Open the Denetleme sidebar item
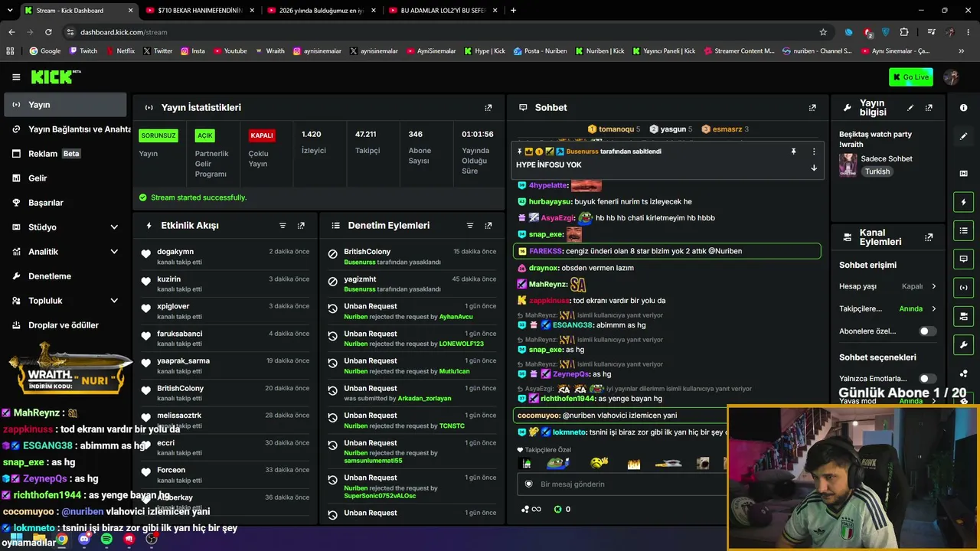Screen dimensions: 980x551 pos(64,276)
